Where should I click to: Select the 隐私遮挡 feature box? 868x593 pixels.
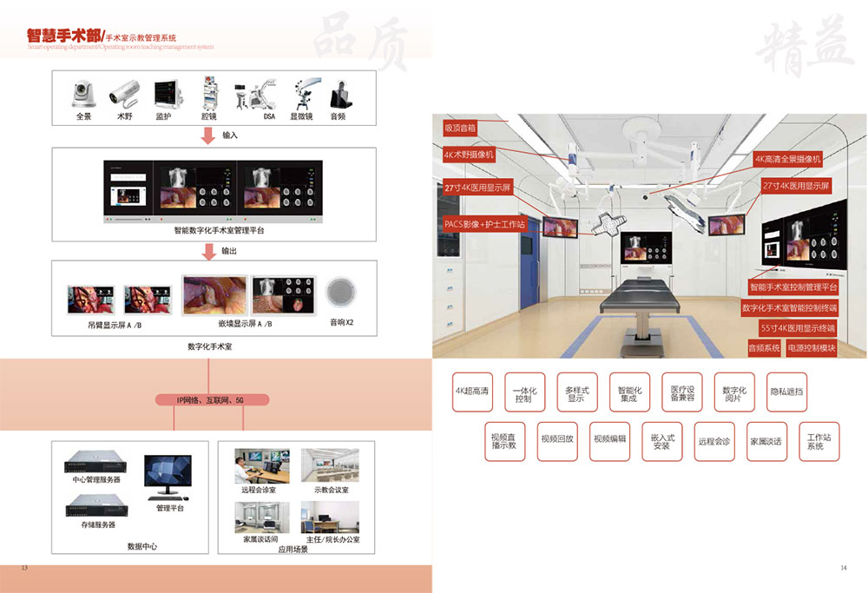point(786,392)
